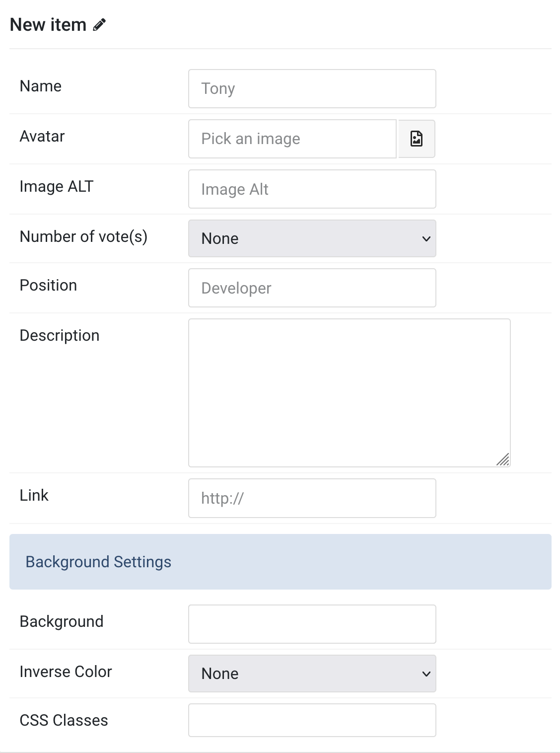
Task: Select the Image Alt input field
Action: pyautogui.click(x=312, y=189)
